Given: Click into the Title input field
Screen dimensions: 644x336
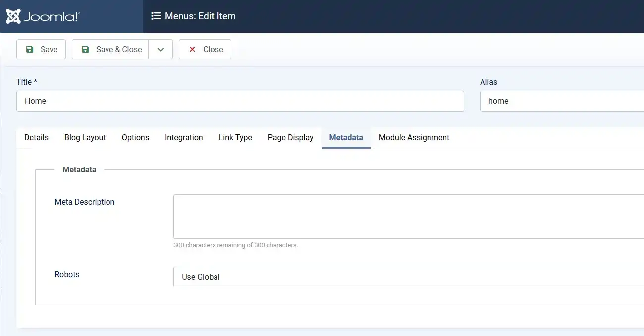Looking at the screenshot, I should pyautogui.click(x=240, y=101).
